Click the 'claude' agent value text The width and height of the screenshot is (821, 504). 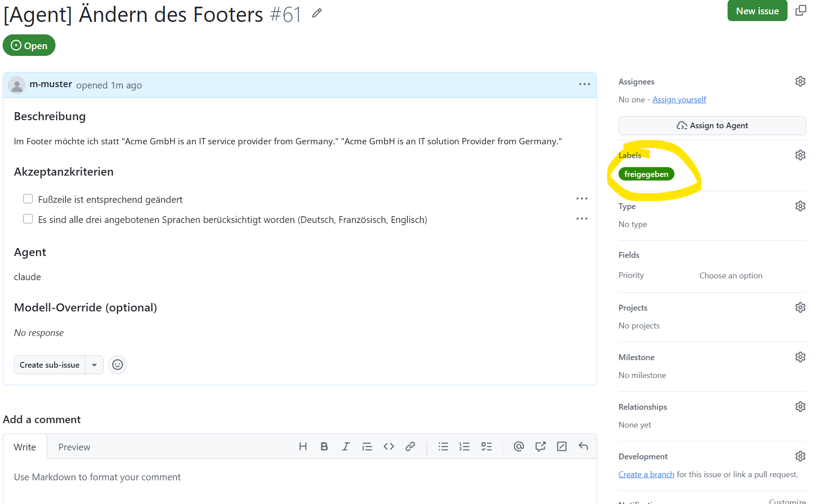click(x=27, y=277)
